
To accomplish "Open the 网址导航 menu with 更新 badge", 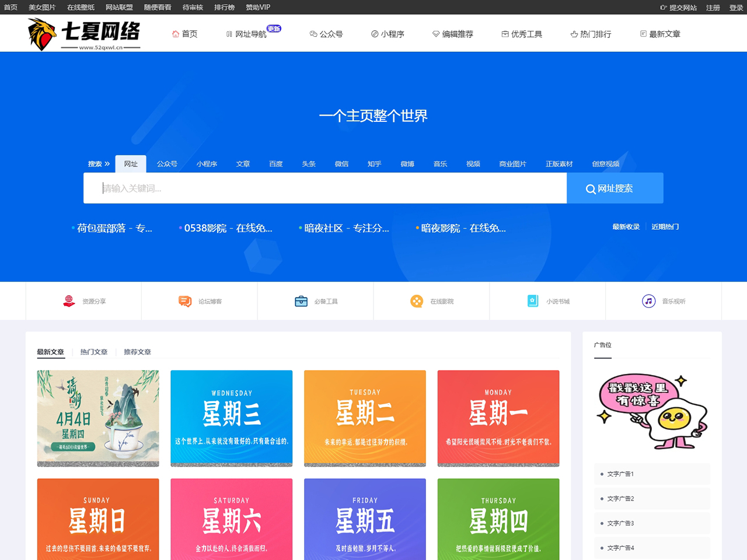I will tap(251, 34).
